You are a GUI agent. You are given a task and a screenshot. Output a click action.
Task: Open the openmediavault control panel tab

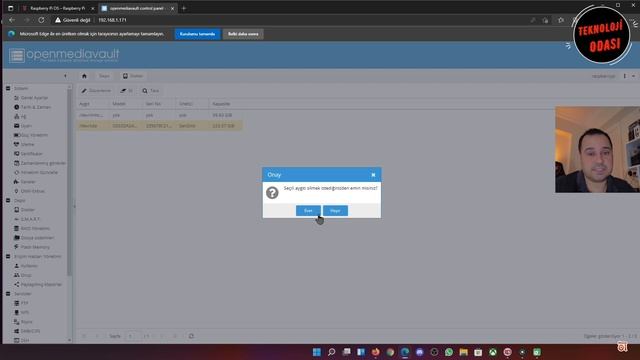(x=137, y=8)
